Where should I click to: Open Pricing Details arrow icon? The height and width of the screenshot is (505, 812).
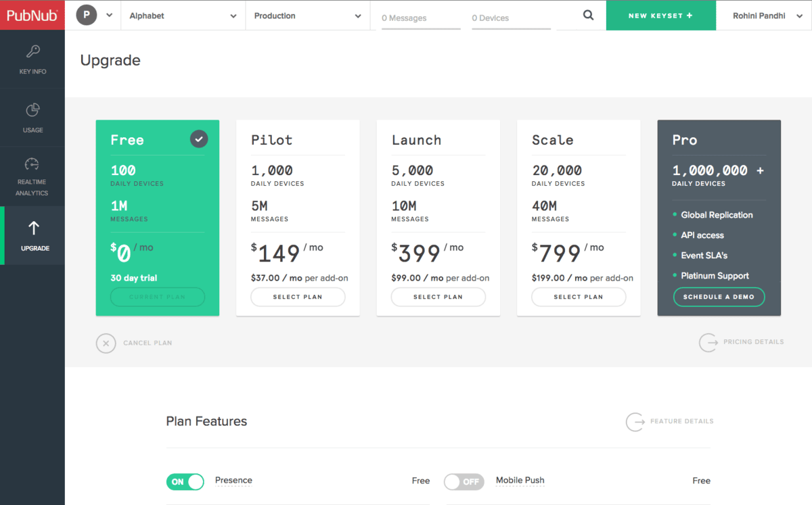pos(708,342)
